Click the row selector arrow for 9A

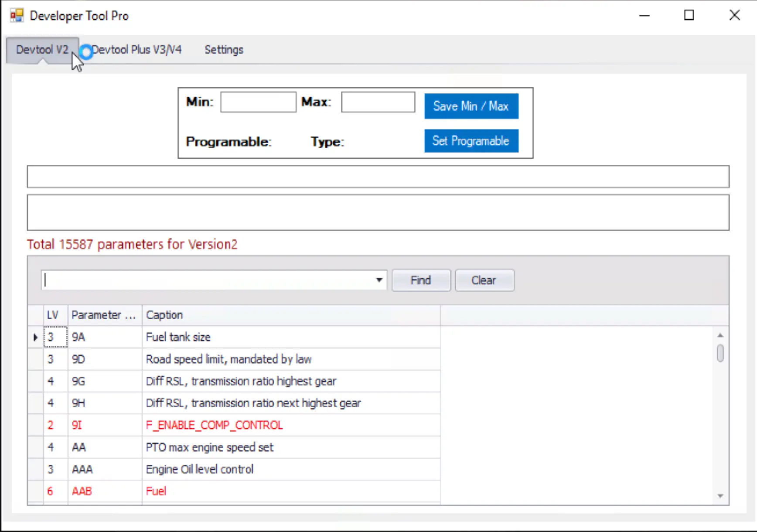pyautogui.click(x=35, y=337)
